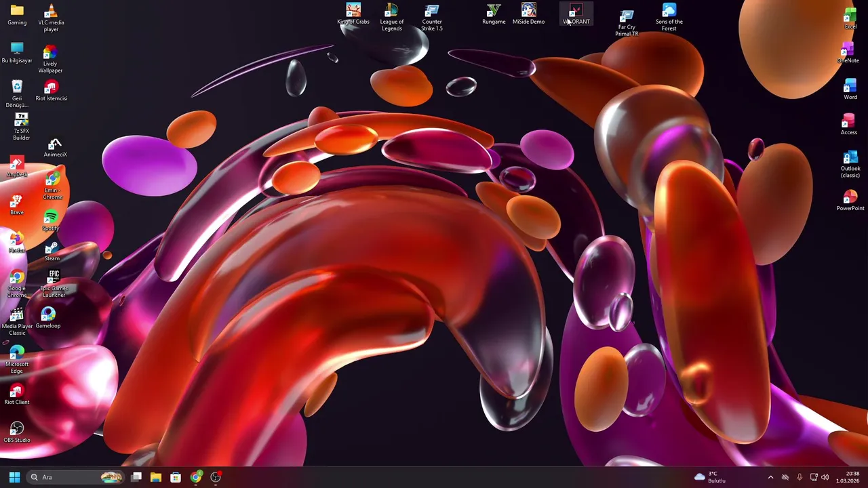Screen dimensions: 868x488
Task: Select the Spotify desktop shortcut
Action: (x=51, y=221)
